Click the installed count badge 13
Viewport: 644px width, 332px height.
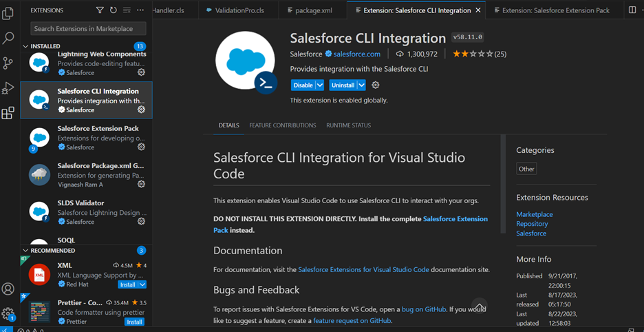pyautogui.click(x=140, y=46)
